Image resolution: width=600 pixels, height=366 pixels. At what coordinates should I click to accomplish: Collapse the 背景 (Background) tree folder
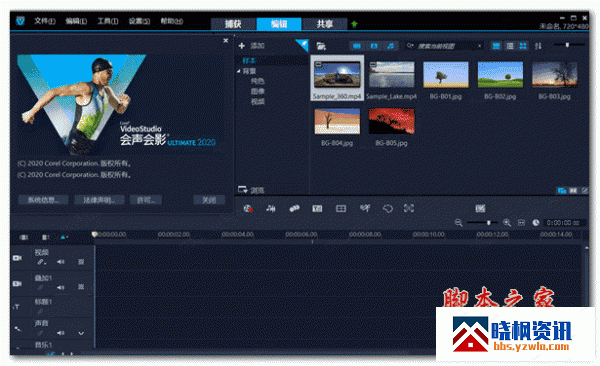click(x=239, y=71)
